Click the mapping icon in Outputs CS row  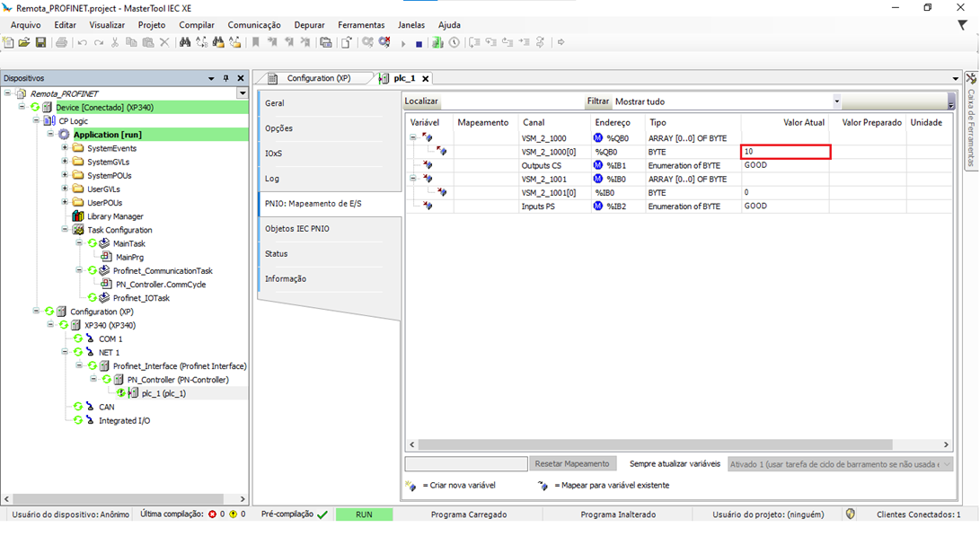(427, 165)
